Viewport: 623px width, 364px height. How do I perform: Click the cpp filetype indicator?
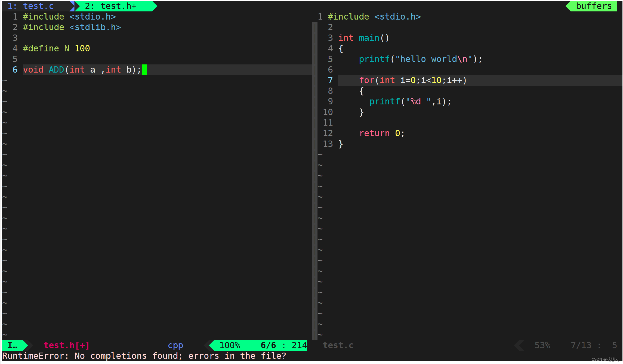pyautogui.click(x=175, y=345)
